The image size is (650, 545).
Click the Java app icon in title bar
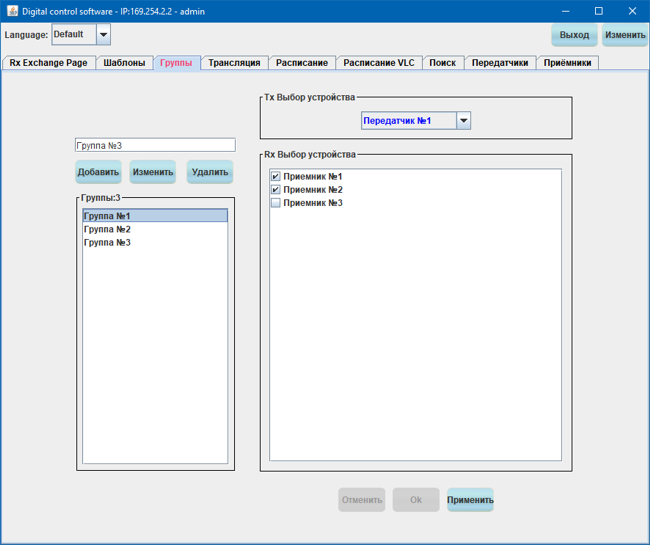click(11, 10)
